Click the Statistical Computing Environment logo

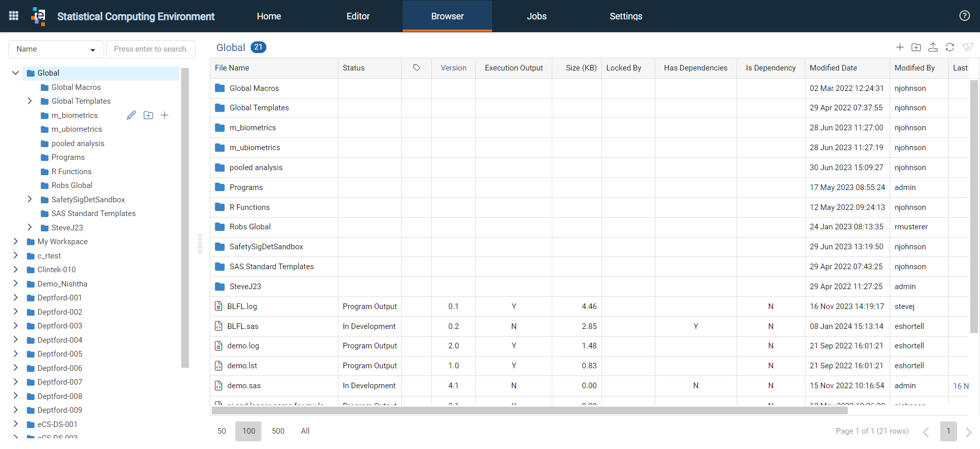click(38, 16)
